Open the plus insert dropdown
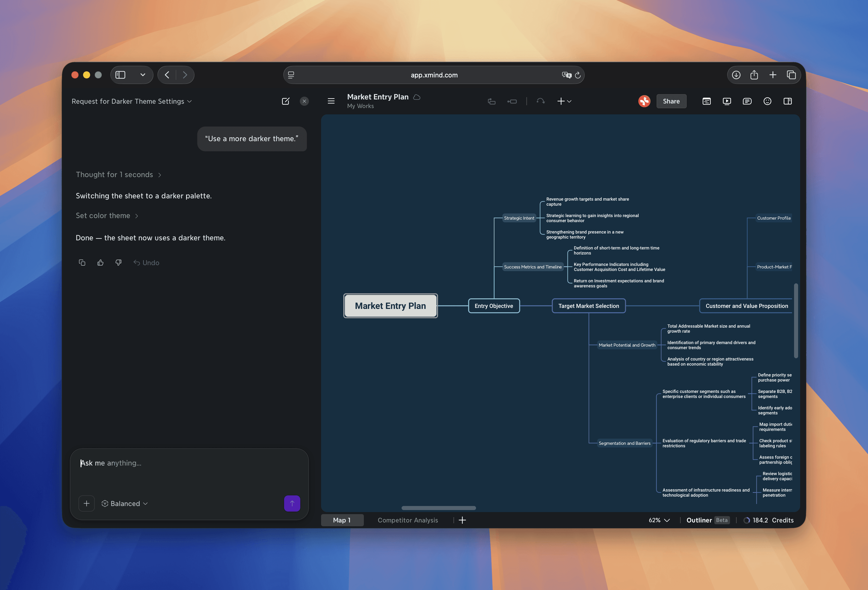Viewport: 868px width, 590px height. click(564, 101)
